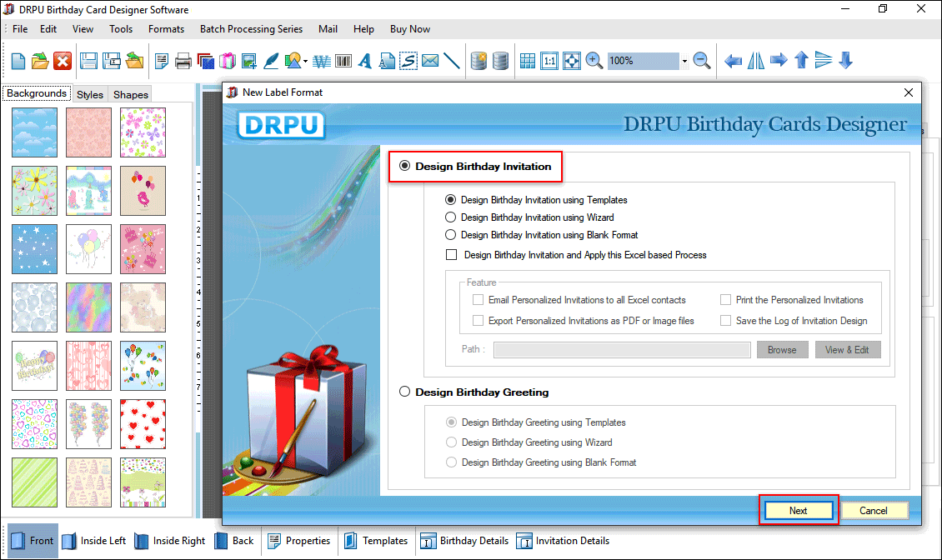
Task: Open the File menu
Action: (x=20, y=29)
